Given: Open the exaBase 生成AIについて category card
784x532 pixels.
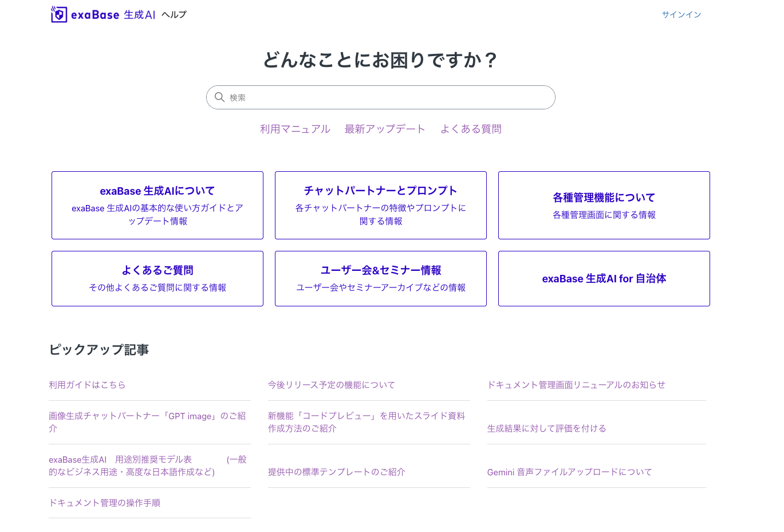Looking at the screenshot, I should click(x=157, y=205).
